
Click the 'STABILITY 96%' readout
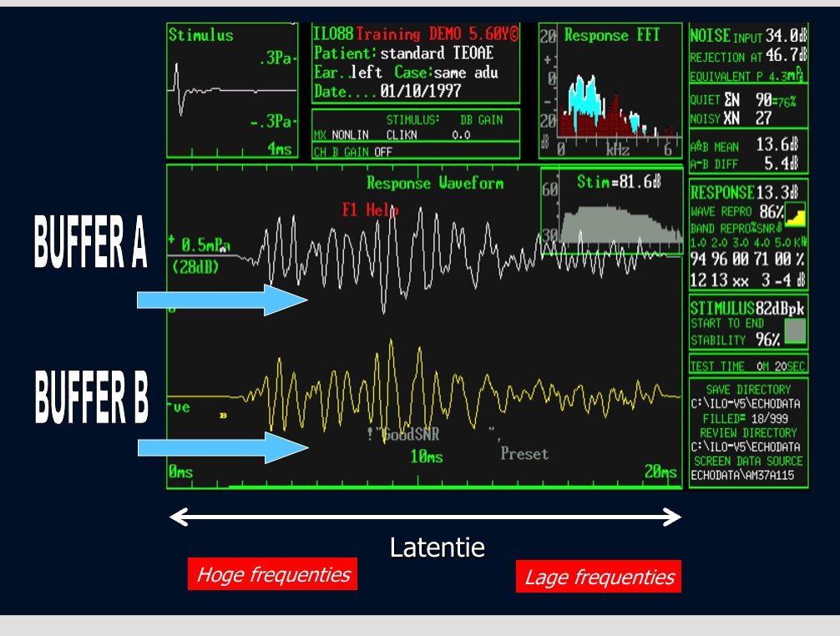(x=735, y=340)
